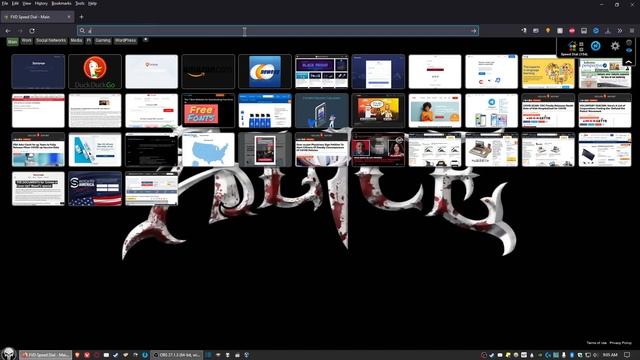Open the Speed Dial home icon
640x360 pixels.
pos(572,46)
